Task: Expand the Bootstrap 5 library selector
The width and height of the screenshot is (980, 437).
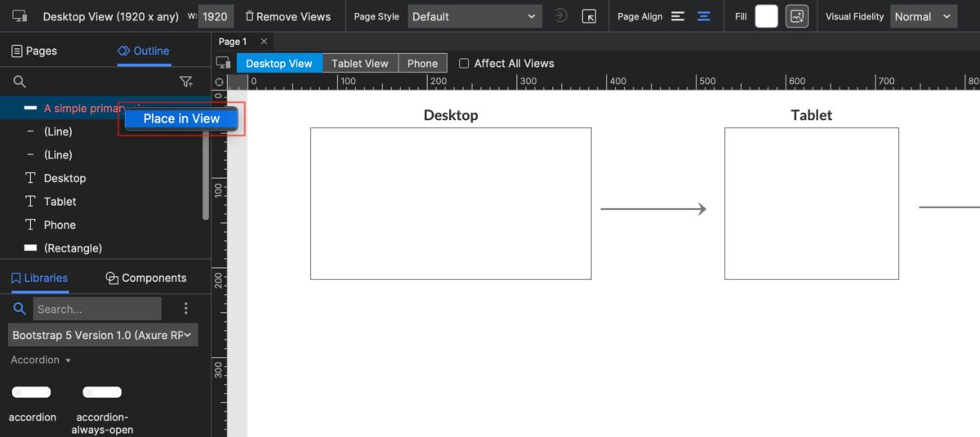Action: 104,335
